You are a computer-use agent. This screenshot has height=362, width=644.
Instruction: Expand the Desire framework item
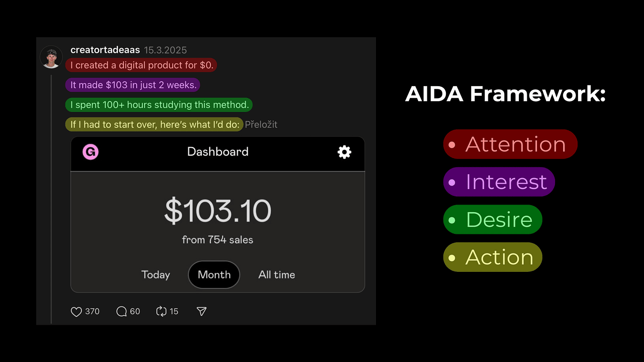(492, 219)
